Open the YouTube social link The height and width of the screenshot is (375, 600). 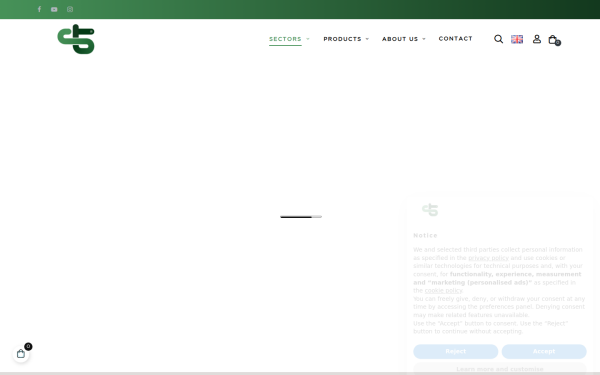tap(54, 9)
